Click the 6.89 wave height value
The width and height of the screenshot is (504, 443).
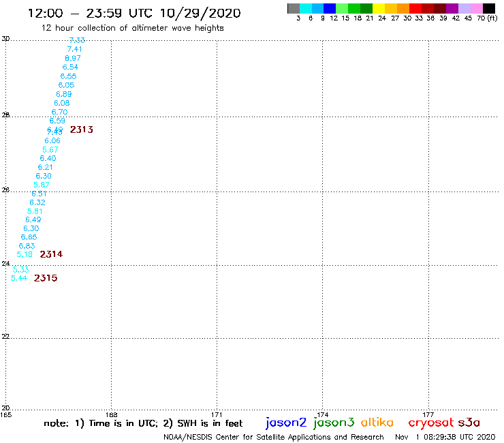coord(64,94)
